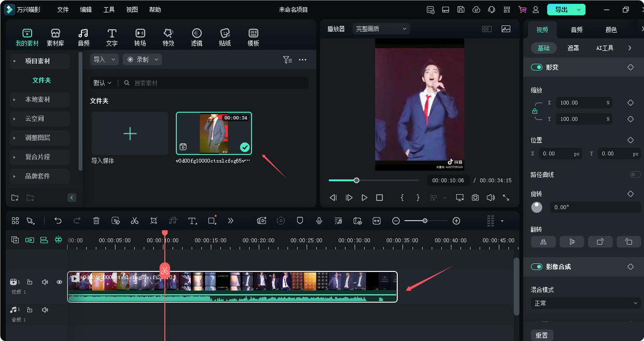Screen dimensions: 644x341
Task: Toggle the 影像合成 compositing switch
Action: 536,267
